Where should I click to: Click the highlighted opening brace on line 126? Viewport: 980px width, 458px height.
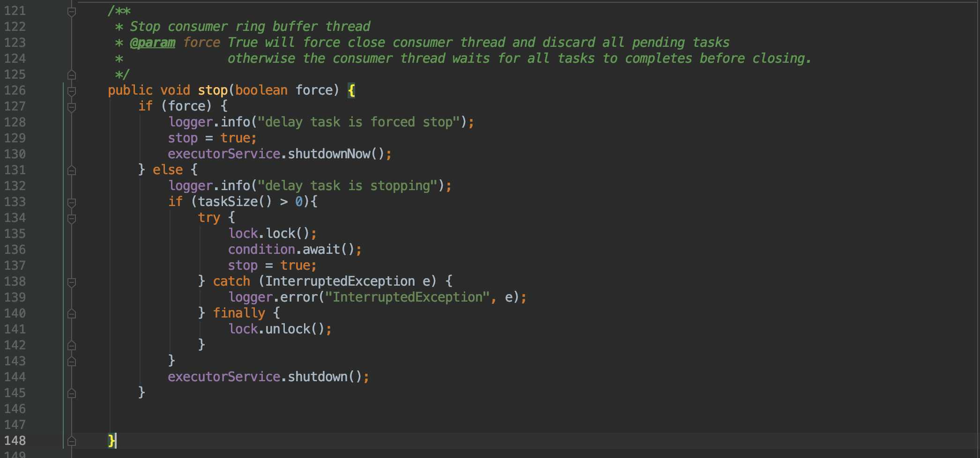tap(351, 90)
